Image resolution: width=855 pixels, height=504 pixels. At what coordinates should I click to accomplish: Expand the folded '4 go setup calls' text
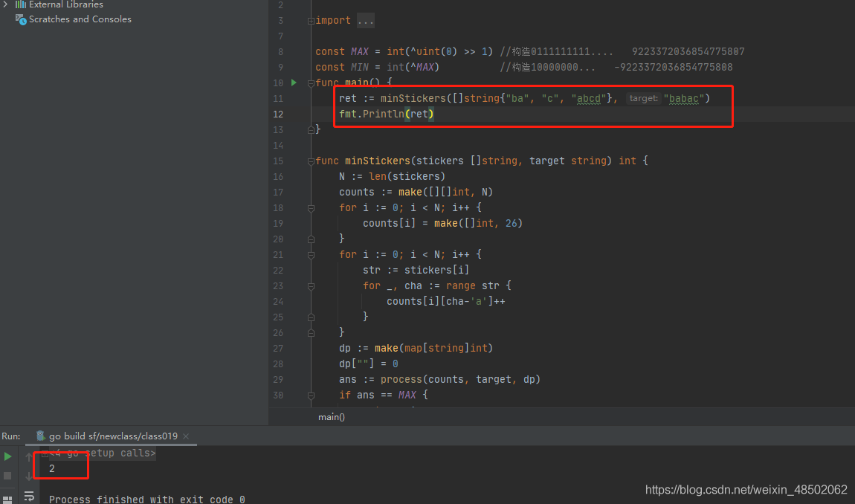103,453
